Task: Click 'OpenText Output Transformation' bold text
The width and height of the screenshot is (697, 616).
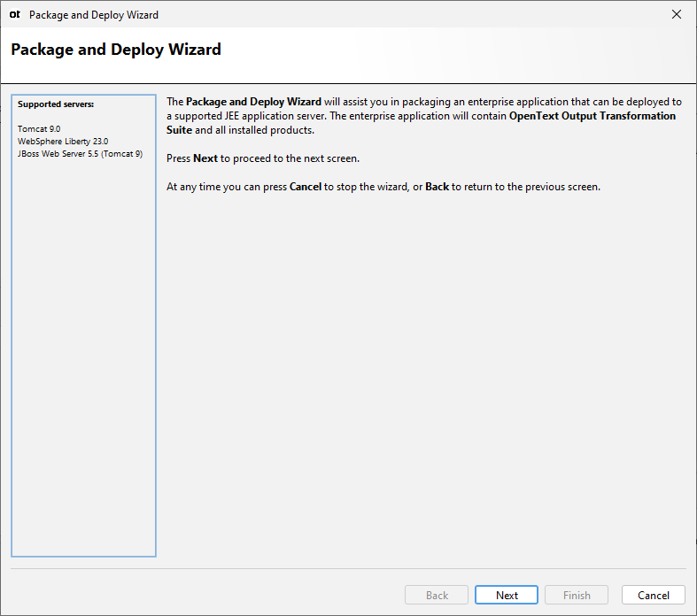Action: point(592,116)
